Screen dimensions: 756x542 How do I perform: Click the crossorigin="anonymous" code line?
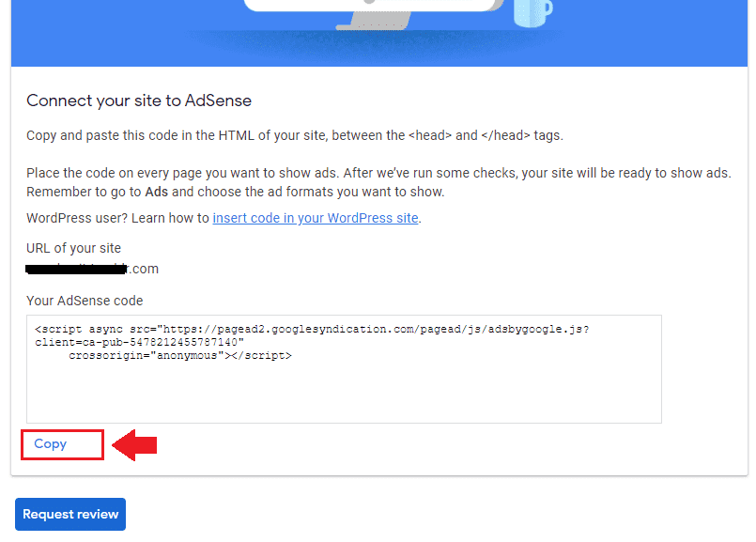click(180, 355)
